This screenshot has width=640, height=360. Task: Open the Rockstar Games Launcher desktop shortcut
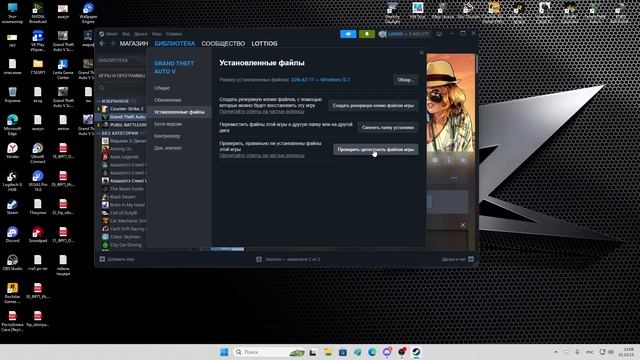[x=13, y=293]
